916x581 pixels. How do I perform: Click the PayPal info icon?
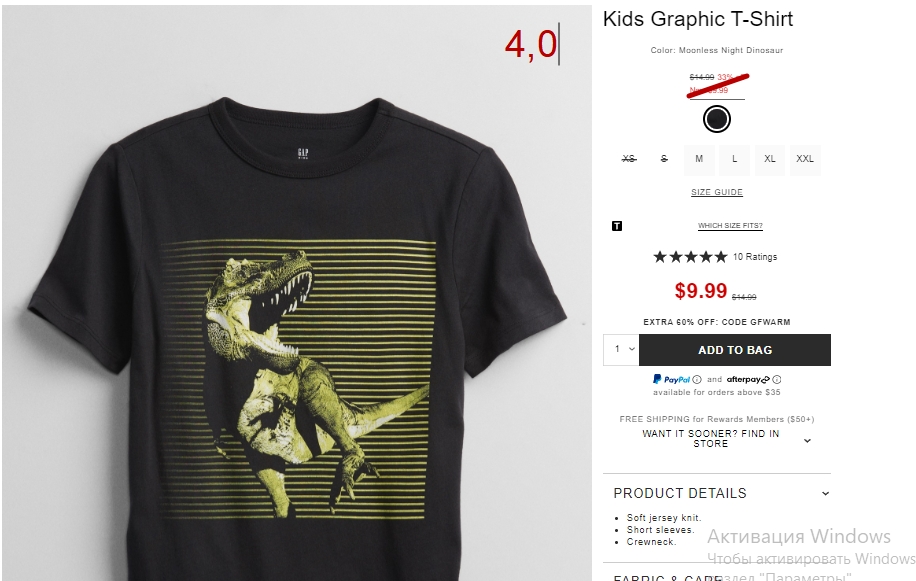pos(697,380)
